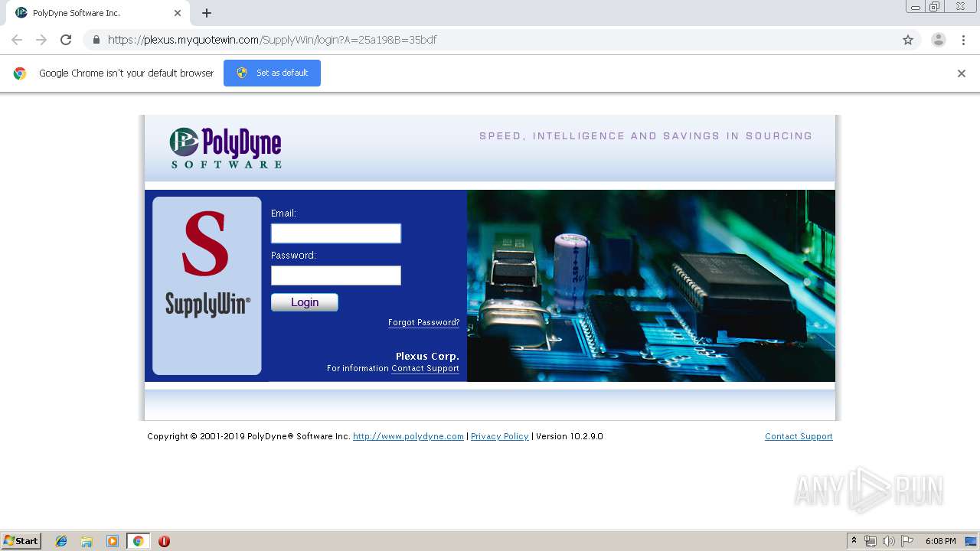Screen dimensions: 980x551
Task: Click the Login button
Action: tap(305, 302)
